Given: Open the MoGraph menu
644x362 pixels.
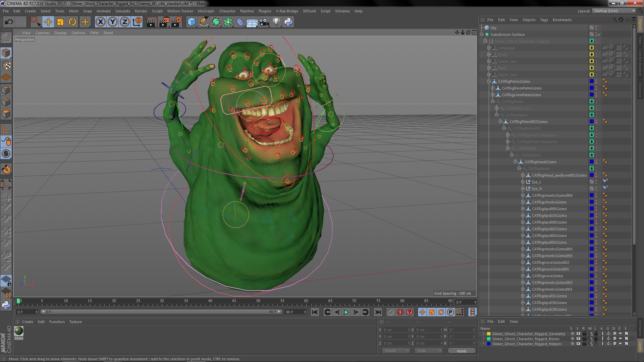Looking at the screenshot, I should [206, 11].
